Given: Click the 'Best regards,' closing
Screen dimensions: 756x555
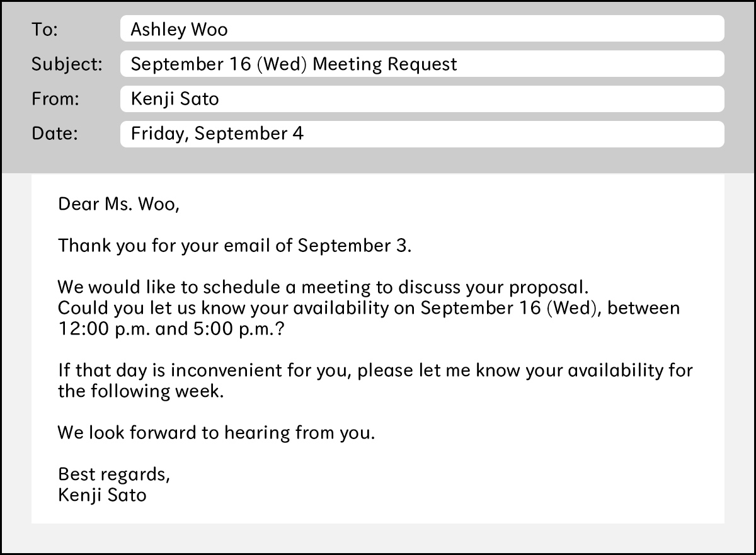Looking at the screenshot, I should (114, 474).
